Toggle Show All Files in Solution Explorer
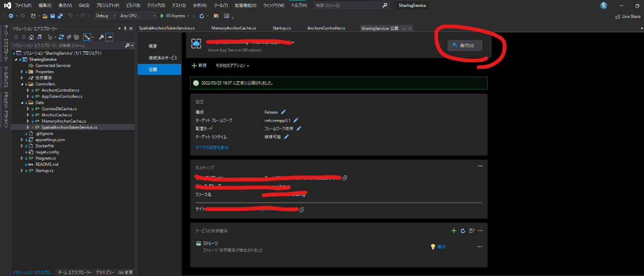The image size is (644, 276). click(76, 37)
